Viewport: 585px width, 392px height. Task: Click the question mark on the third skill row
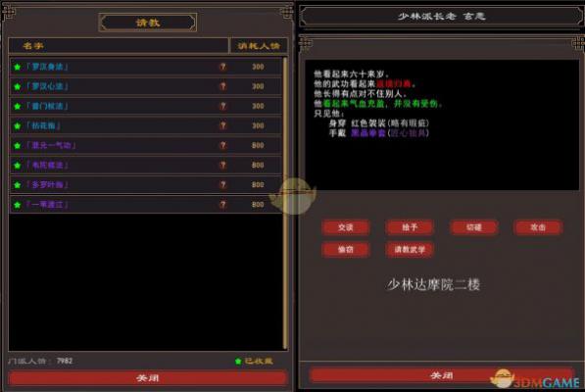point(222,106)
